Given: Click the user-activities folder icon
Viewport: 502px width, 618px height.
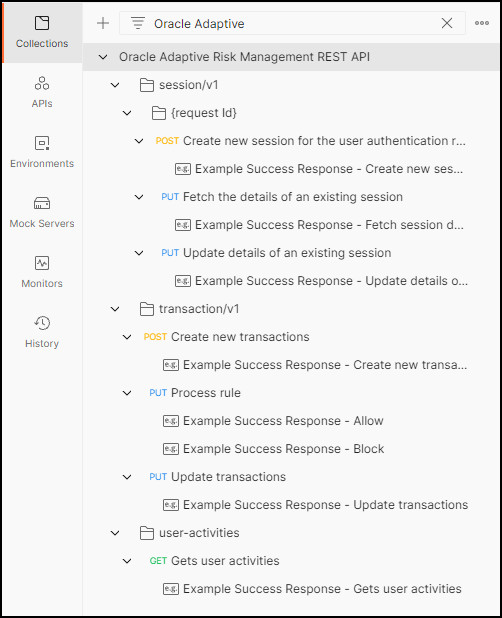Looking at the screenshot, I should tap(147, 533).
